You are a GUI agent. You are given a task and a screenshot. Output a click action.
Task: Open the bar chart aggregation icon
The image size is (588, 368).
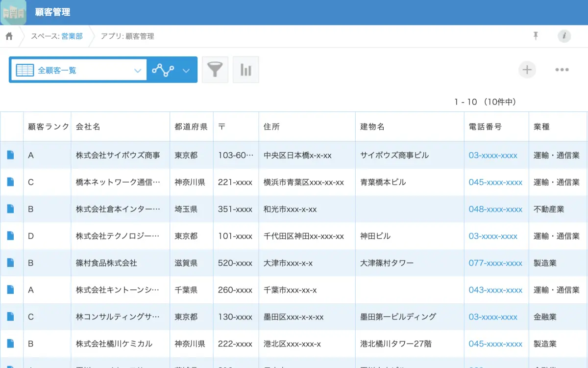246,70
